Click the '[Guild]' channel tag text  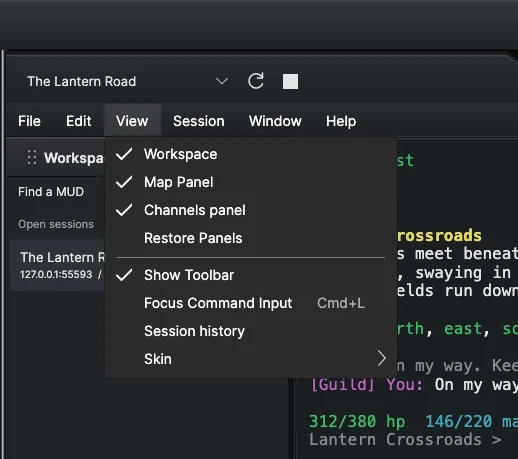point(343,385)
